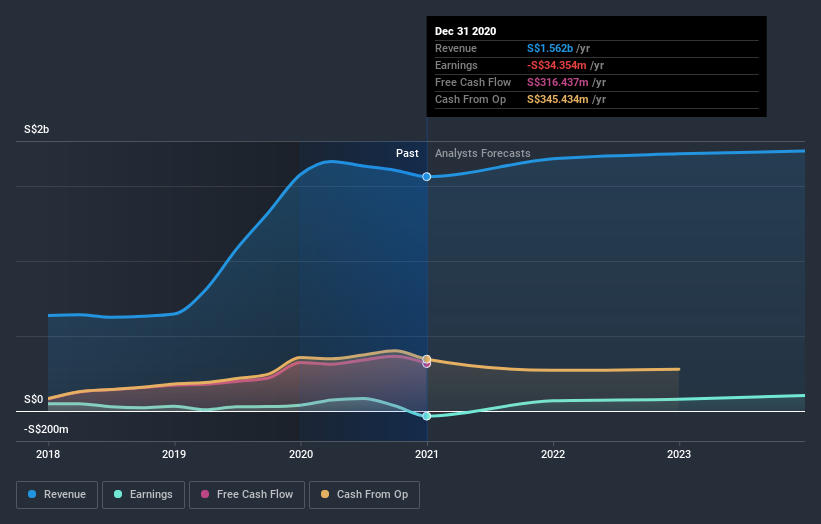Click the 2018 x-axis label
821x524 pixels.
(x=48, y=454)
